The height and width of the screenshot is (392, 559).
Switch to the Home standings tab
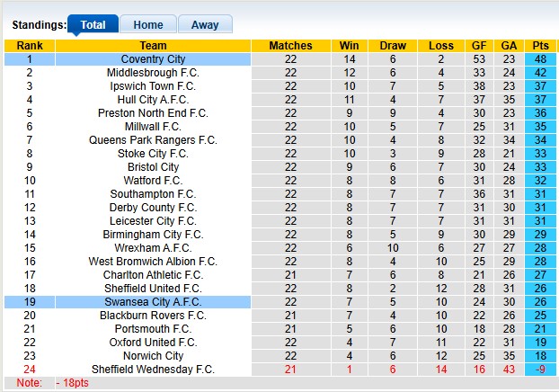pos(147,25)
